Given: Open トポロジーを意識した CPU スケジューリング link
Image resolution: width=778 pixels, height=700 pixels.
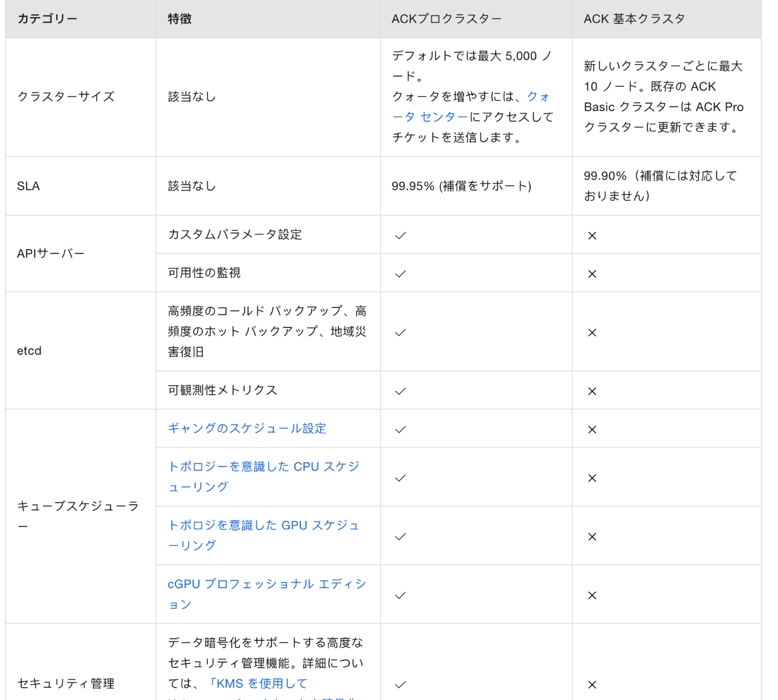Looking at the screenshot, I should point(264,476).
